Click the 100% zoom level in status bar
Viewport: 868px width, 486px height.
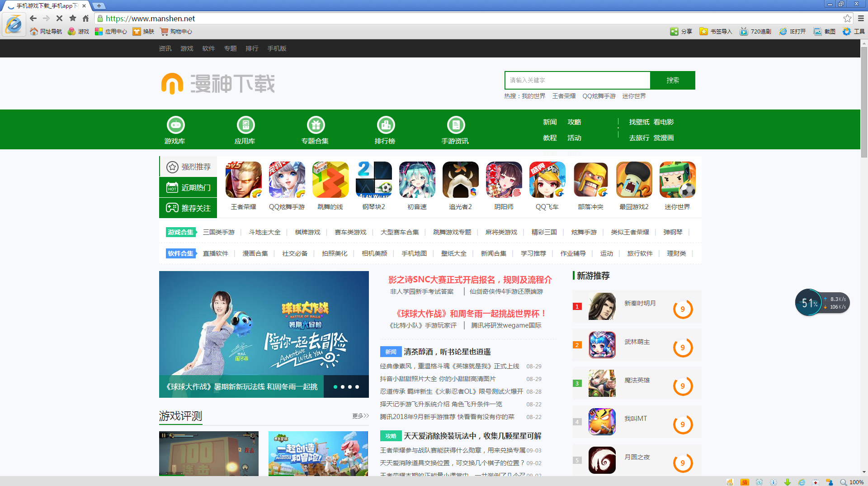tap(856, 482)
